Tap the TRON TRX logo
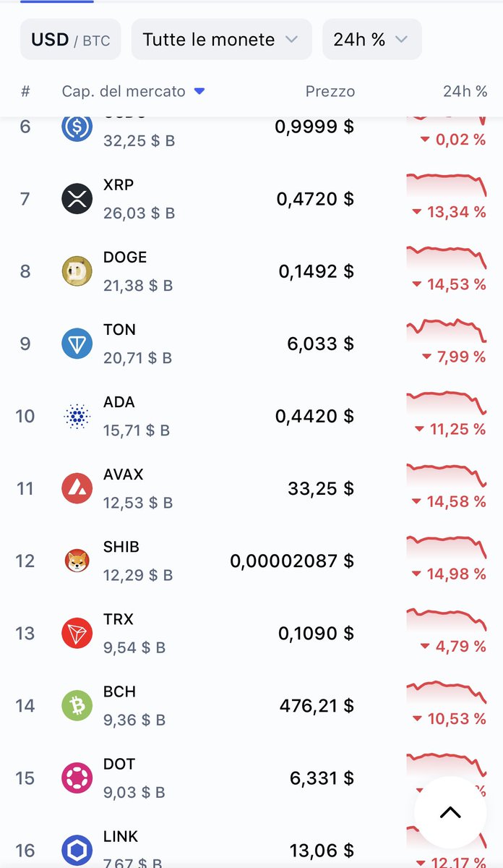The height and width of the screenshot is (868, 503). tap(77, 633)
